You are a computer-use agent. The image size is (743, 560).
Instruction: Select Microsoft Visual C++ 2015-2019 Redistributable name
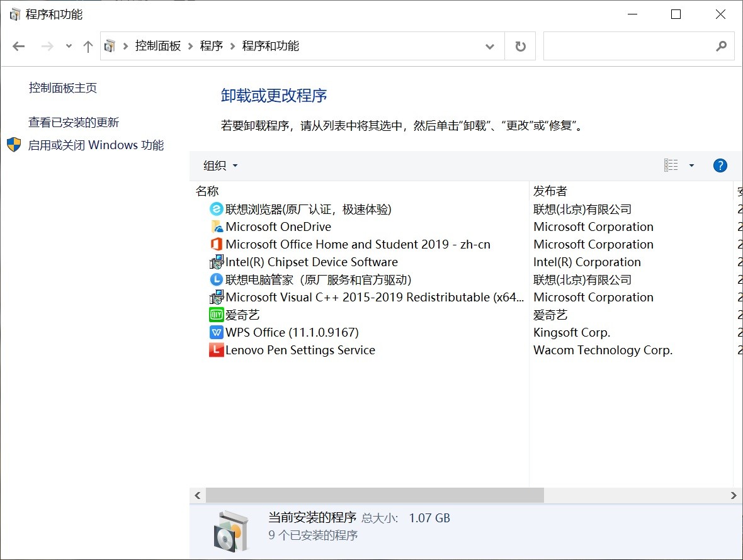[375, 297]
